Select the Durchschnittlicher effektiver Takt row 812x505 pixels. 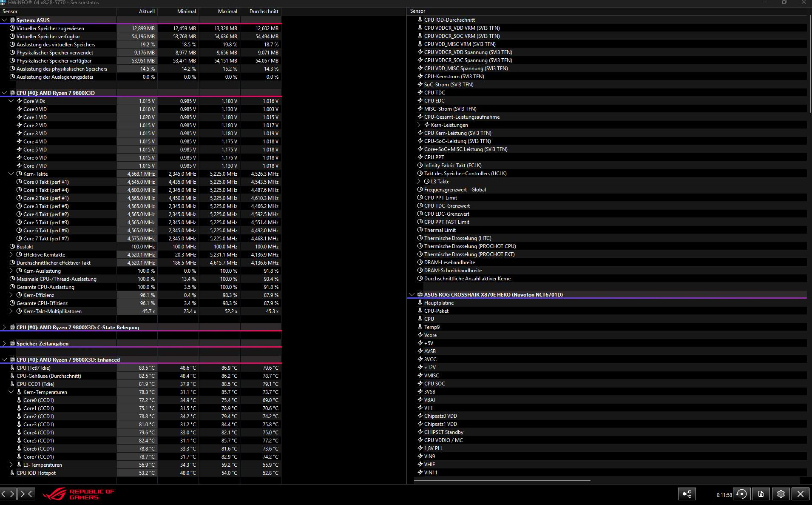140,262
